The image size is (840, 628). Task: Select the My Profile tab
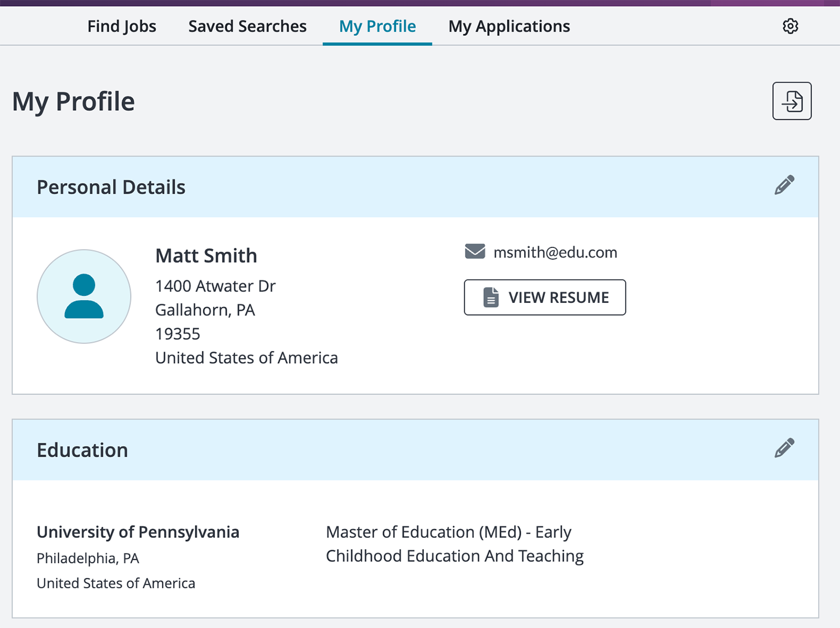click(377, 26)
